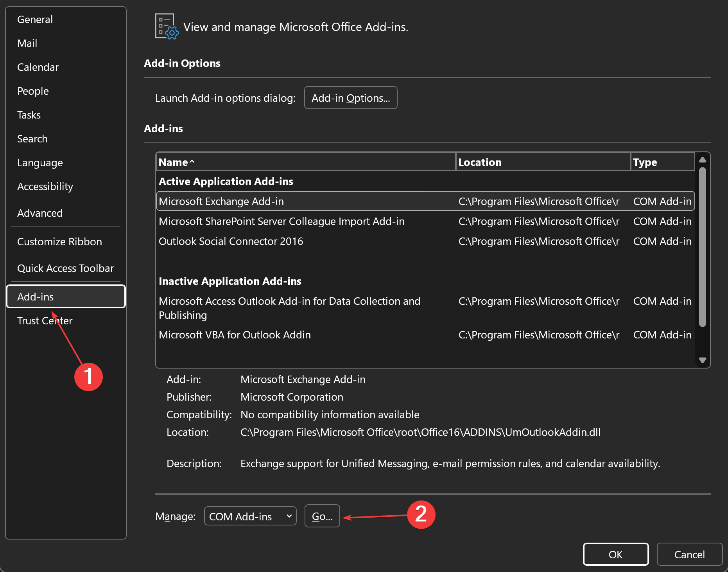Select SharePoint Server Colleague Import Add-in row
Image resolution: width=728 pixels, height=572 pixels.
[425, 221]
